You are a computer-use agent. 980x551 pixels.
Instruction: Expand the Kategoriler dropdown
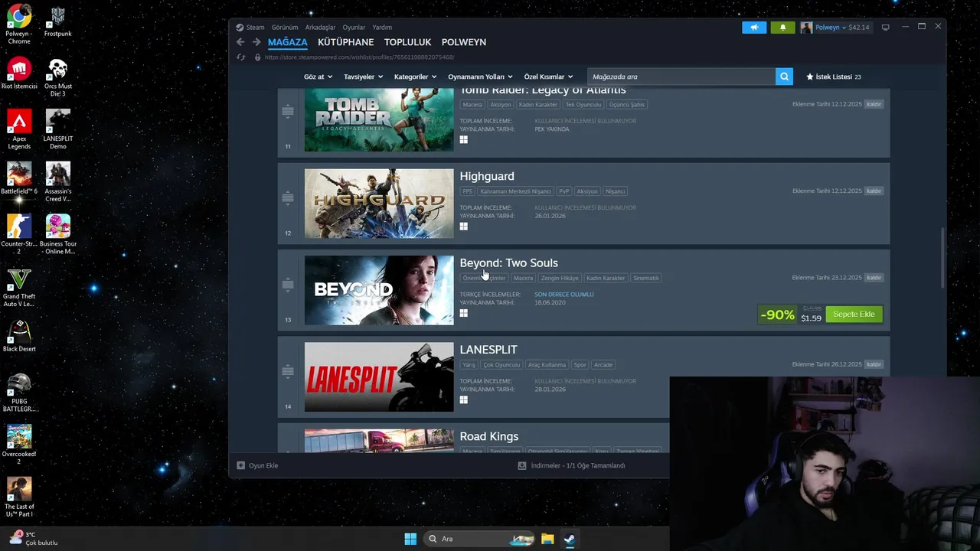point(415,77)
